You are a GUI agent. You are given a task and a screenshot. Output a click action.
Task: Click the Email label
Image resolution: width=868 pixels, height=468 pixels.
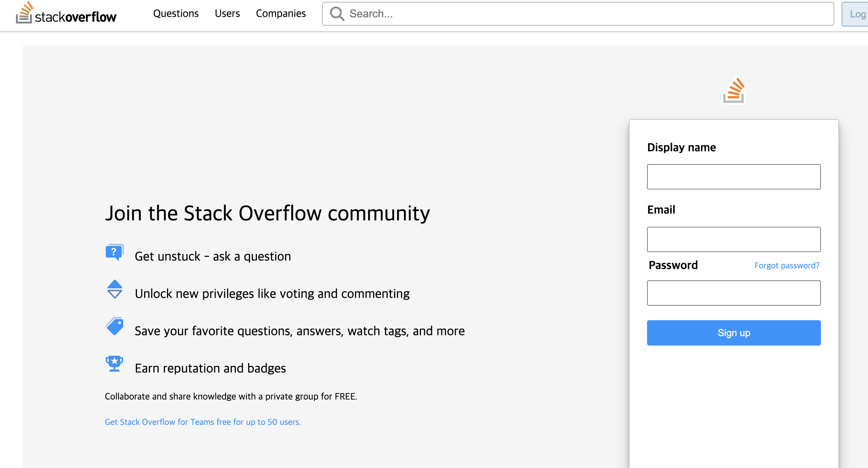(x=661, y=210)
